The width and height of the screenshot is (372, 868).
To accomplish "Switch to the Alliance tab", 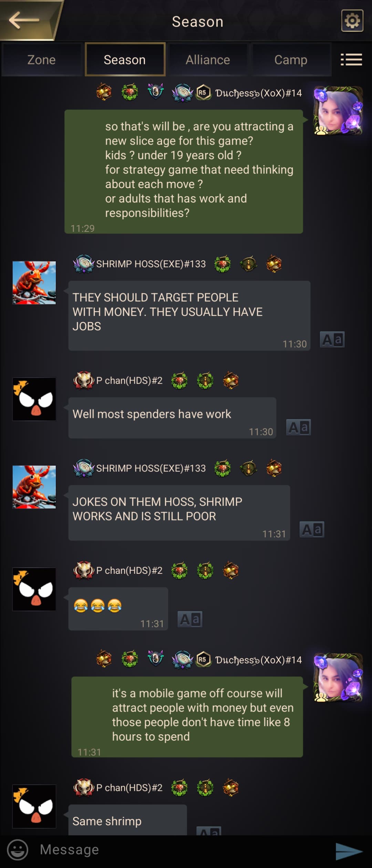I will 208,60.
